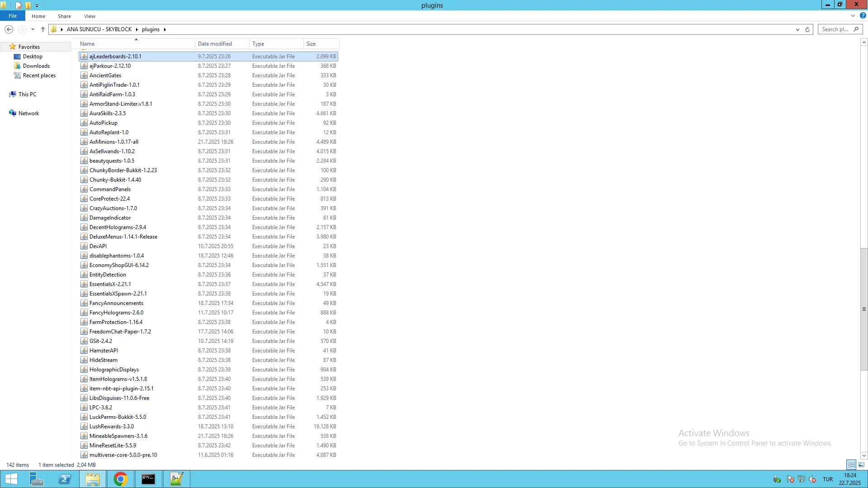Click the CoreProtect-22.4 jar file icon
This screenshot has height=488, width=868.
tap(84, 199)
